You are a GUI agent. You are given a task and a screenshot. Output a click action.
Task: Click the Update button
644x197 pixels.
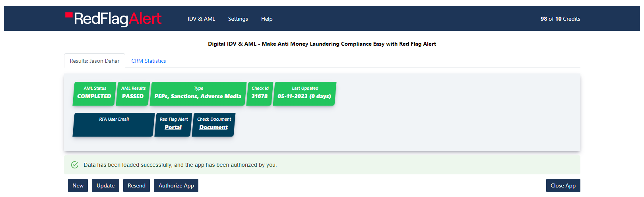(x=105, y=185)
